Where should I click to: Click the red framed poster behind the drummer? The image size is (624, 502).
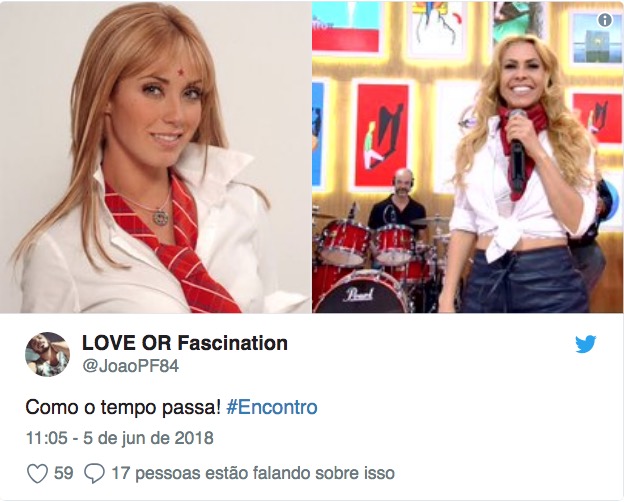[x=382, y=134]
